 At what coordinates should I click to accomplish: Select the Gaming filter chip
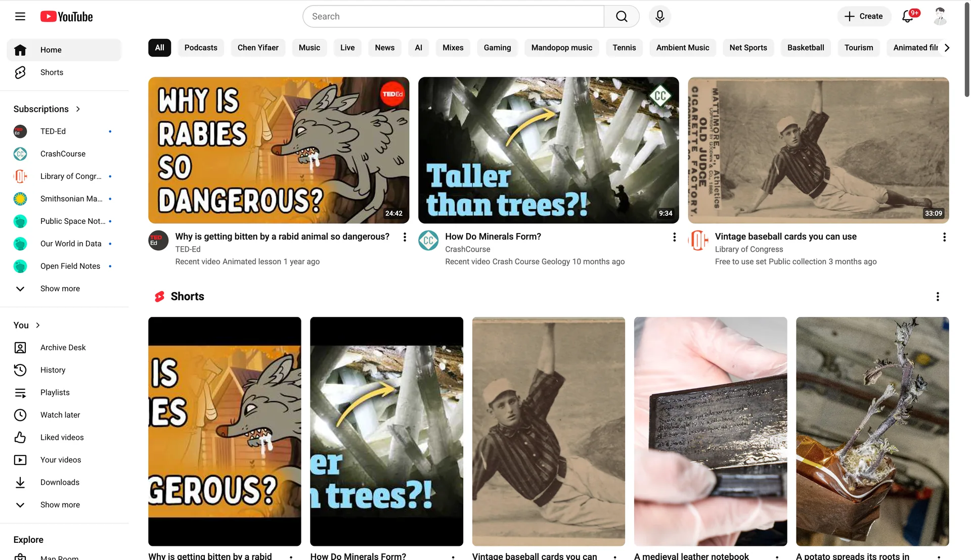(497, 48)
